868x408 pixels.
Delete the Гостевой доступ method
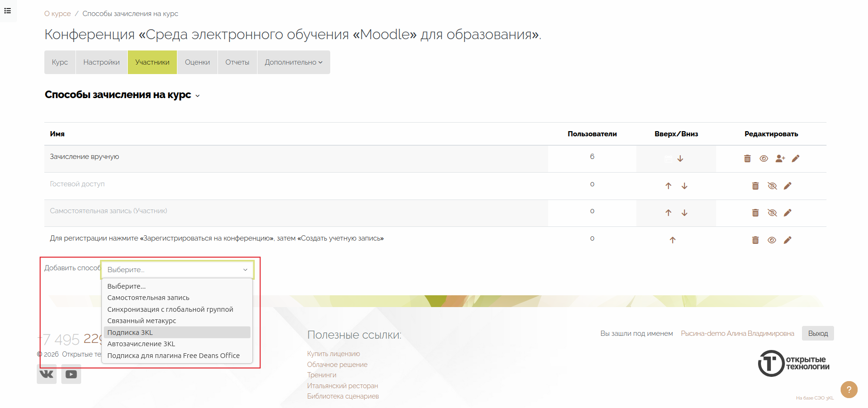click(755, 186)
